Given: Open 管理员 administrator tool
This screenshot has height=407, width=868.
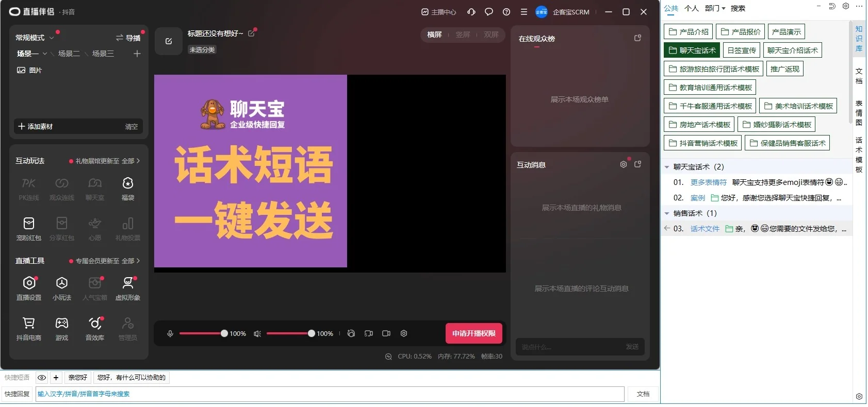Looking at the screenshot, I should 128,329.
